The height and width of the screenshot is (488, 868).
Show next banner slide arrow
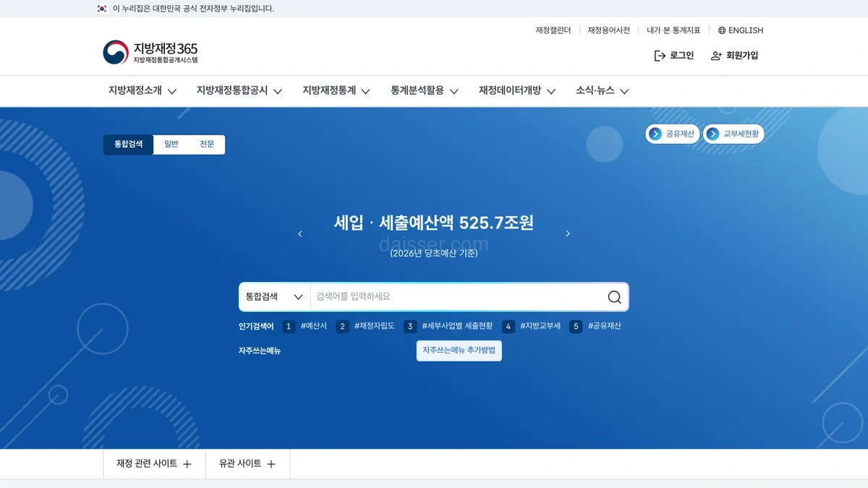[x=568, y=234]
